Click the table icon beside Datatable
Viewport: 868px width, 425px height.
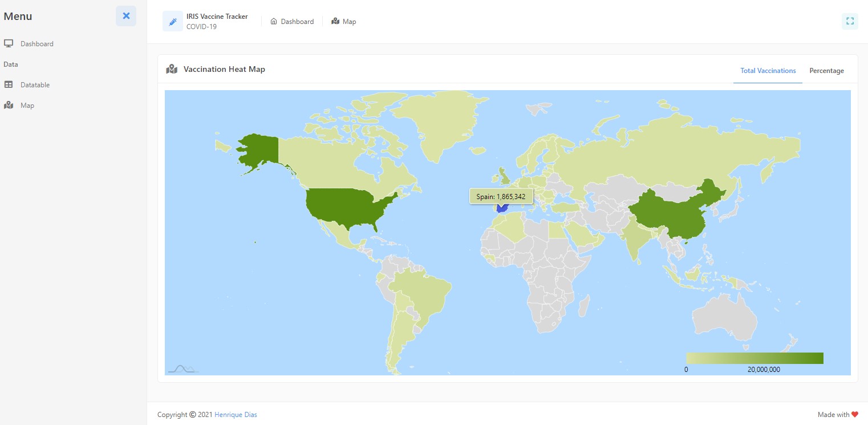(x=9, y=85)
